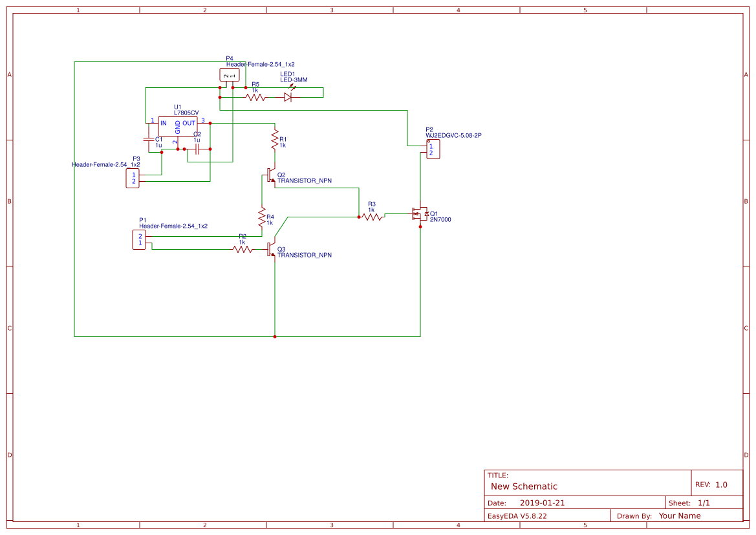Select the P2 WJ2EDGVC-5.08-2P terminal block symbol
Viewport: 756px width, 535px height.
click(x=433, y=149)
